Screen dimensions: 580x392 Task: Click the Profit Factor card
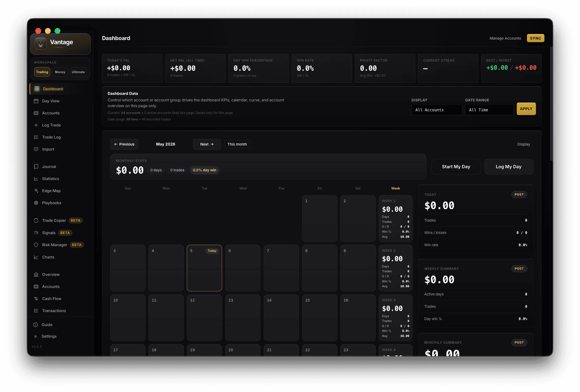click(385, 68)
